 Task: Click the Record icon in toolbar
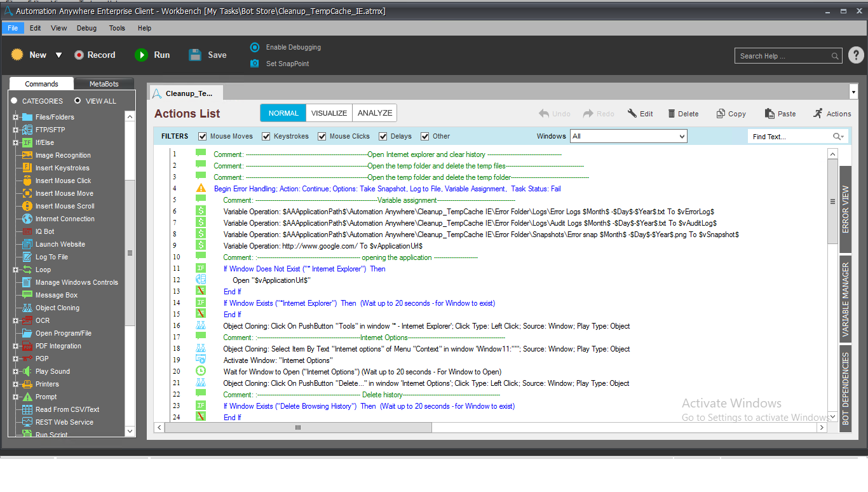[x=79, y=55]
